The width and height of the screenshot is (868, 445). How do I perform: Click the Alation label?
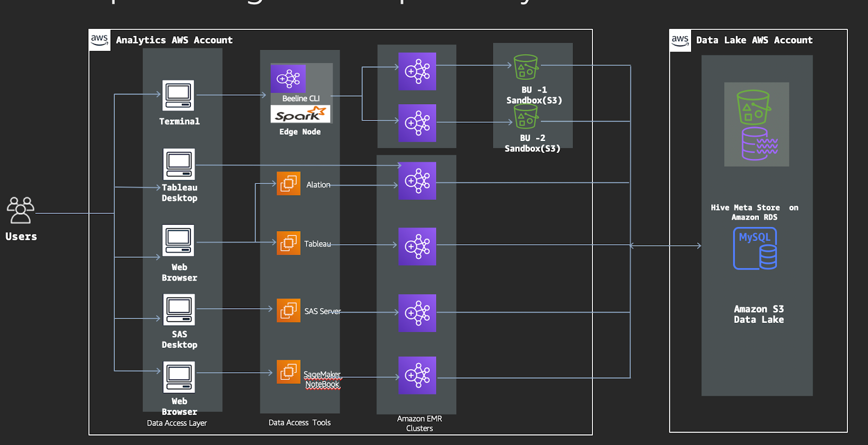[318, 185]
